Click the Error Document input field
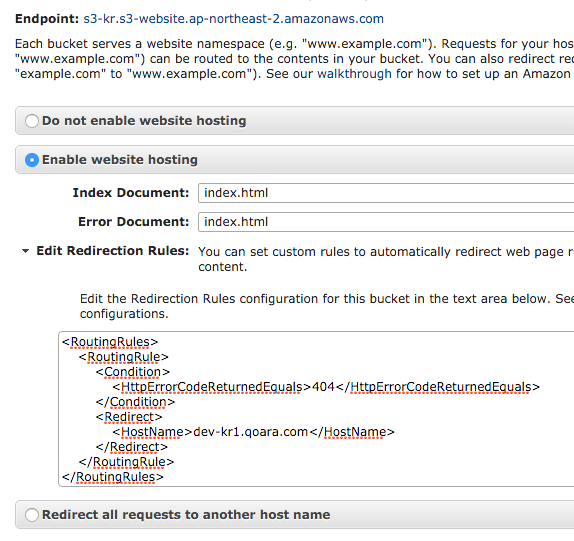The height and width of the screenshot is (541, 574). [386, 222]
